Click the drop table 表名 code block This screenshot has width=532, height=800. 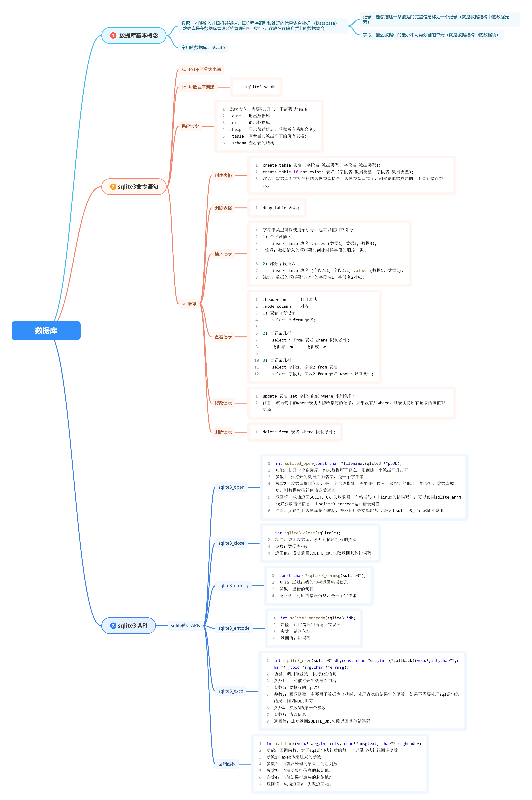pyautogui.click(x=277, y=208)
